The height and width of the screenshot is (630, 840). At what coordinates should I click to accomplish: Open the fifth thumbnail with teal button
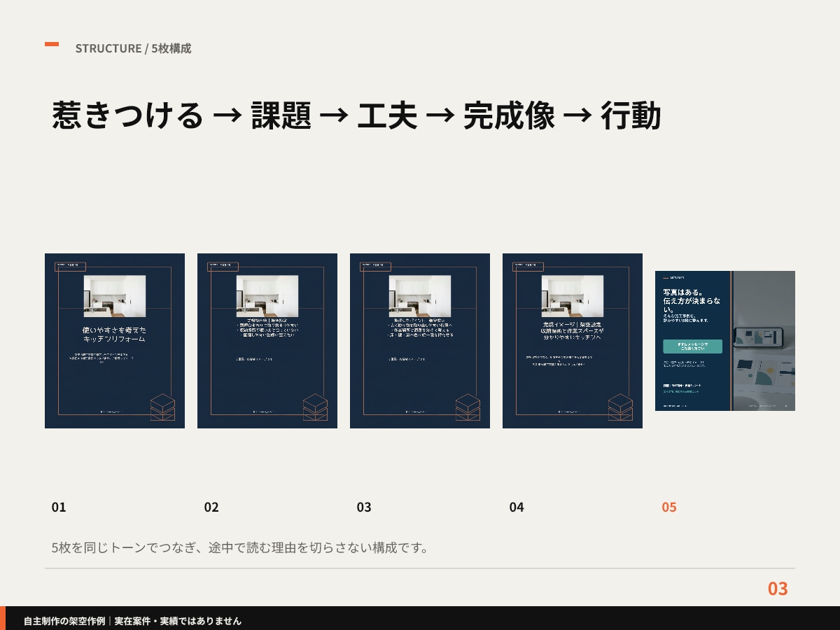point(725,341)
